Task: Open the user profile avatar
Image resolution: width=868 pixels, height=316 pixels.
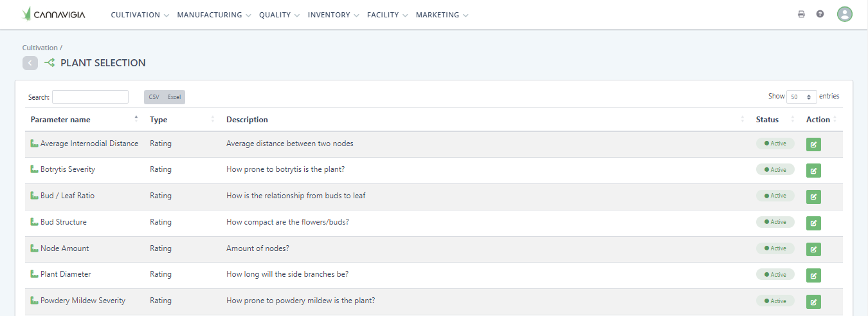Action: 844,14
